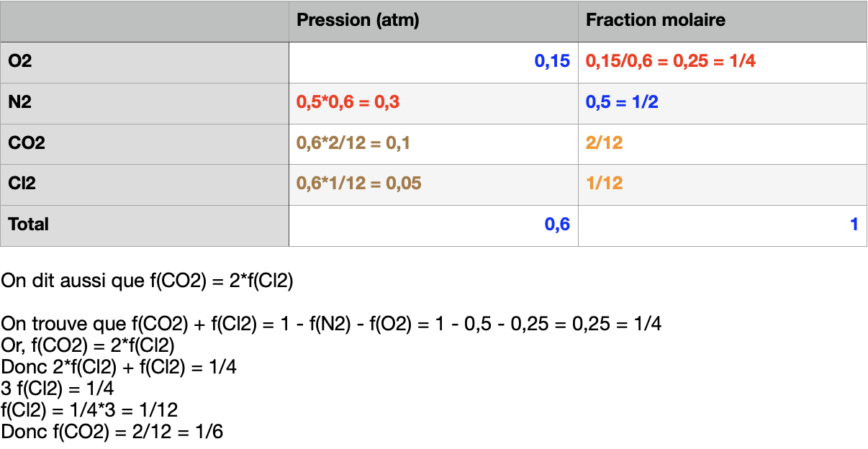Screen dimensions: 868x449
Task: Select the O2 pressure cell showing 0,15
Action: pyautogui.click(x=551, y=62)
